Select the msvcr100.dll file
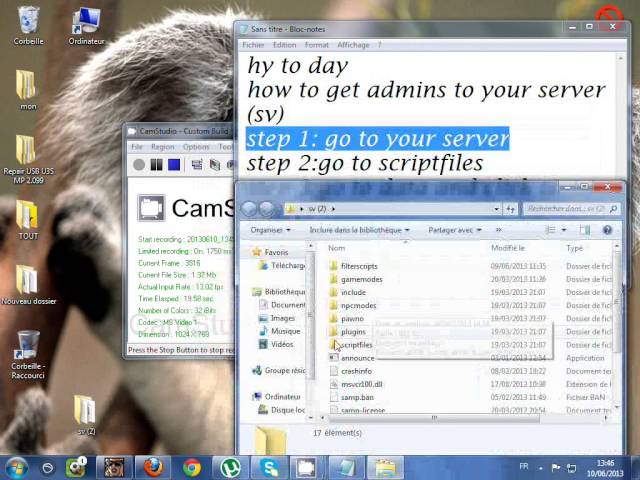 356,384
